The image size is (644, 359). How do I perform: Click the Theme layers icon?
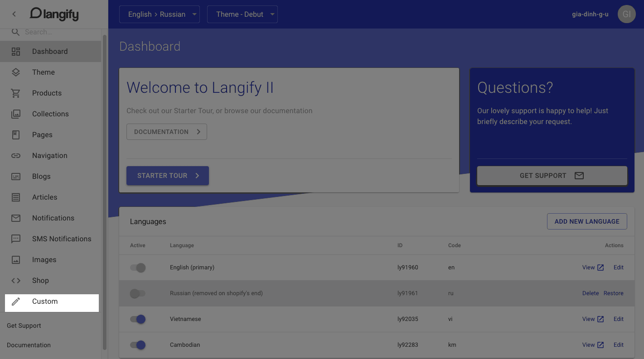[x=16, y=72]
